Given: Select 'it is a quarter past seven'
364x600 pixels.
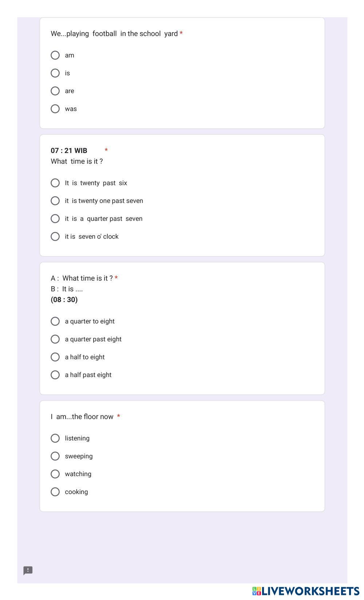Looking at the screenshot, I should pos(55,219).
